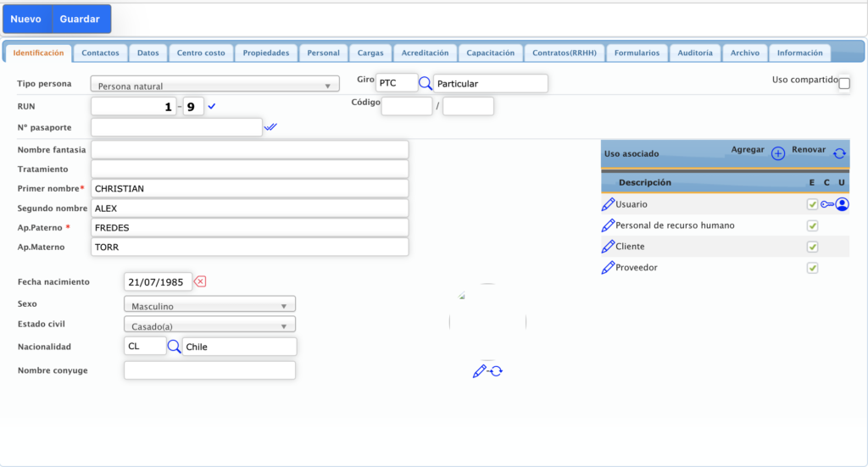This screenshot has width=868, height=467.
Task: Go to the Capacitación tab
Action: click(491, 53)
